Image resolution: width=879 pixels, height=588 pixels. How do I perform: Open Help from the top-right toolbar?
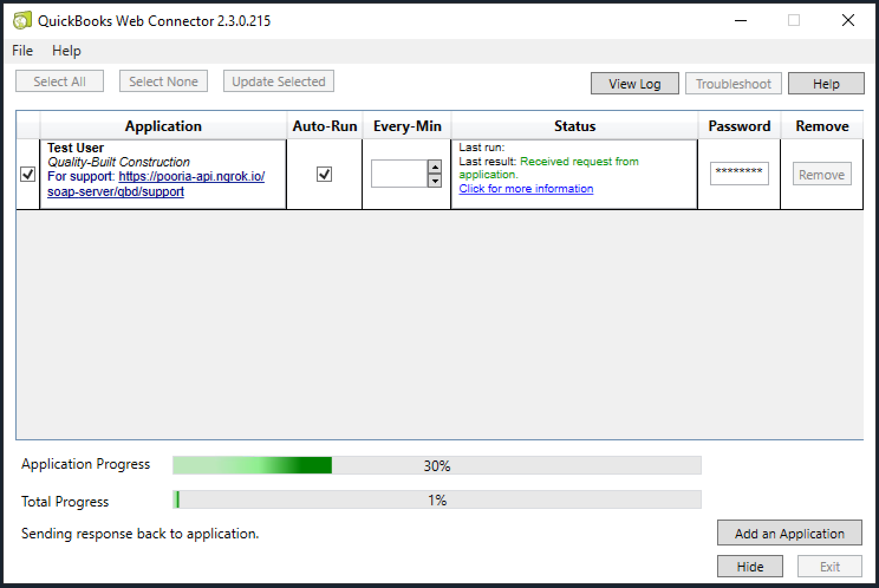[825, 83]
